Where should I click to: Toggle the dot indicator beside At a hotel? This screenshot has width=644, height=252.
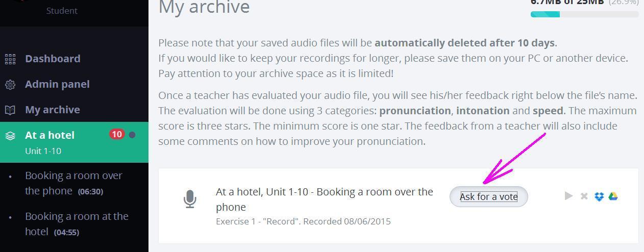(x=132, y=135)
